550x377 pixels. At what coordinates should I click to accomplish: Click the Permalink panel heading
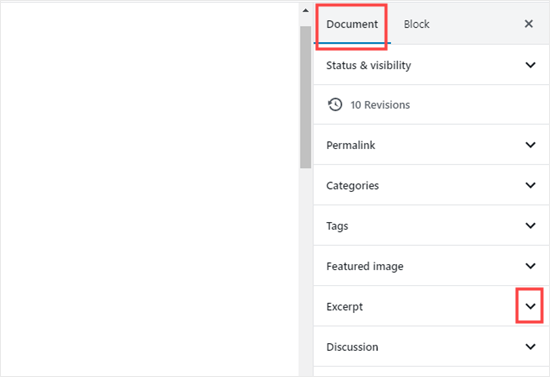coord(350,145)
